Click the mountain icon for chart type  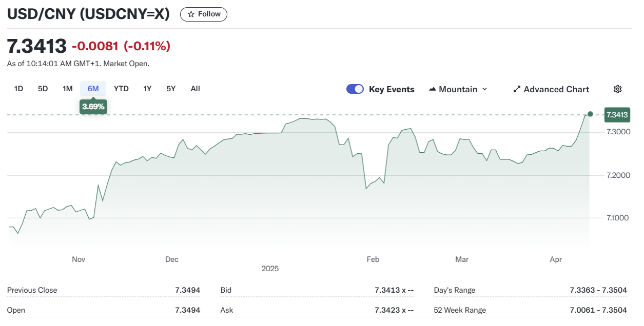[433, 89]
